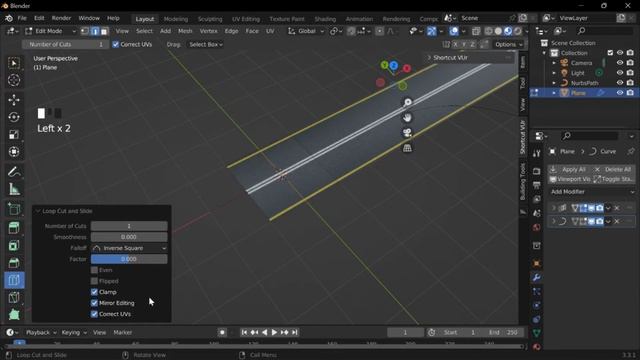Toggle Correct UVs in Loop Cut panel
Screen dimensions: 640x360
point(94,314)
